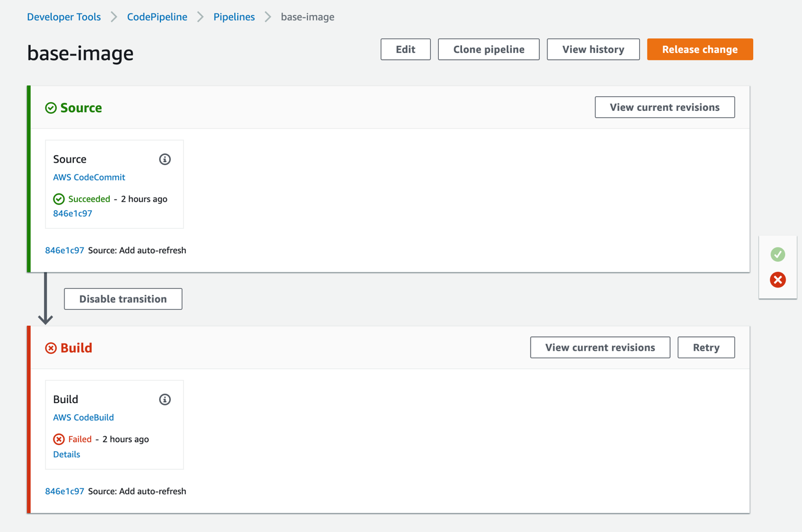Viewport: 802px width, 532px height.
Task: Open commit 846e1c97 inside Source action card
Action: (x=73, y=213)
